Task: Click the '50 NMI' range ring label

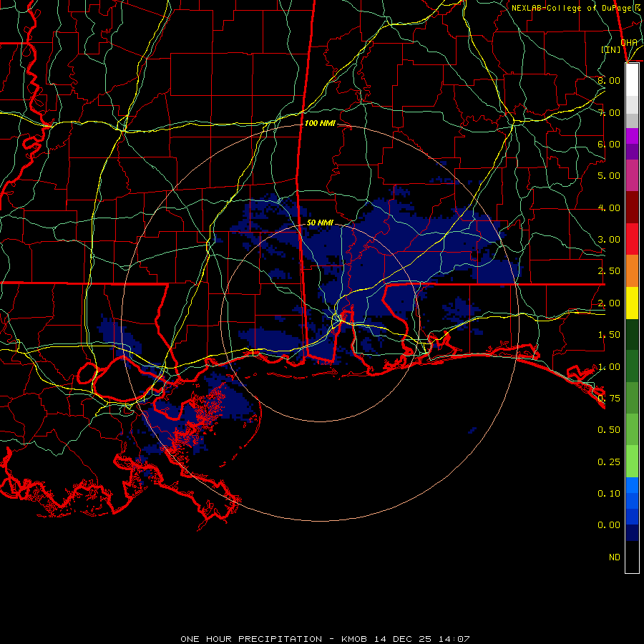Action: click(320, 223)
